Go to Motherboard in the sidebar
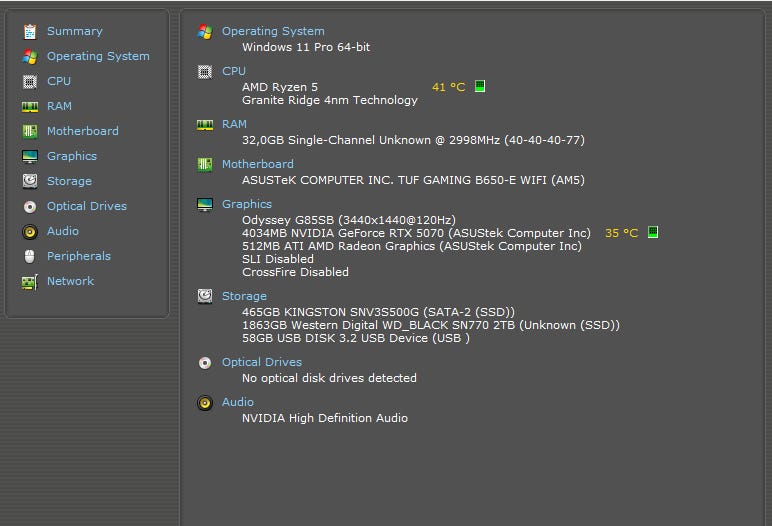This screenshot has height=526, width=772. click(83, 131)
